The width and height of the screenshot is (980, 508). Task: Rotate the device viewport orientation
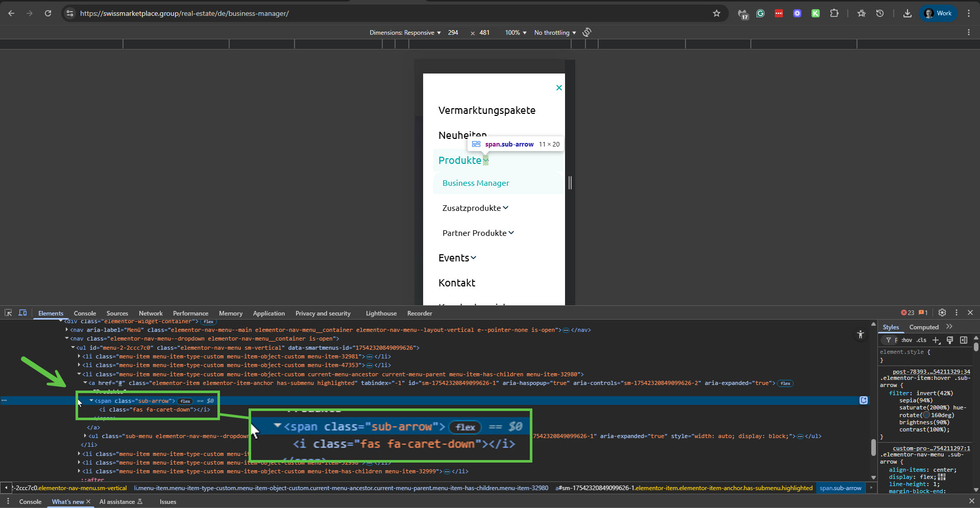click(587, 32)
